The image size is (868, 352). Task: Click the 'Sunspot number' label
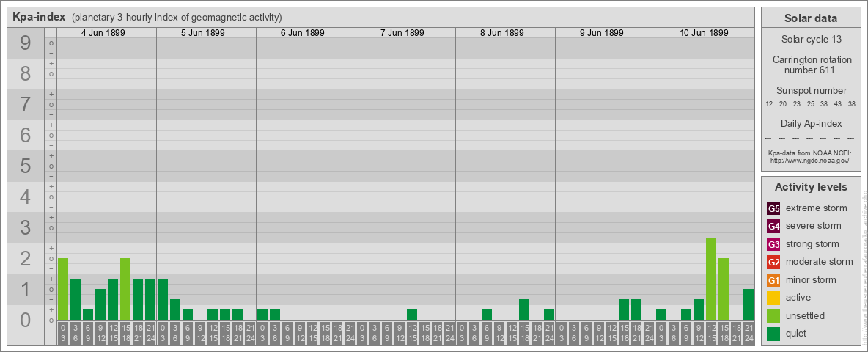tap(810, 91)
